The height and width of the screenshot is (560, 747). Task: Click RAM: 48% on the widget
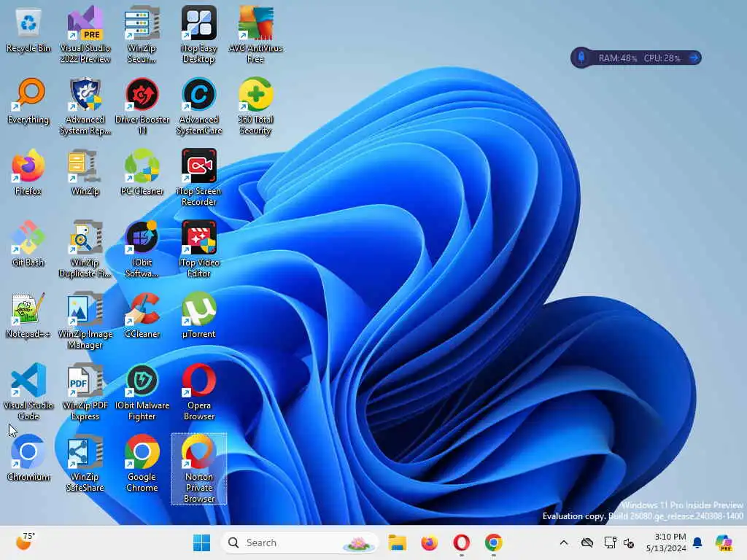click(x=617, y=58)
